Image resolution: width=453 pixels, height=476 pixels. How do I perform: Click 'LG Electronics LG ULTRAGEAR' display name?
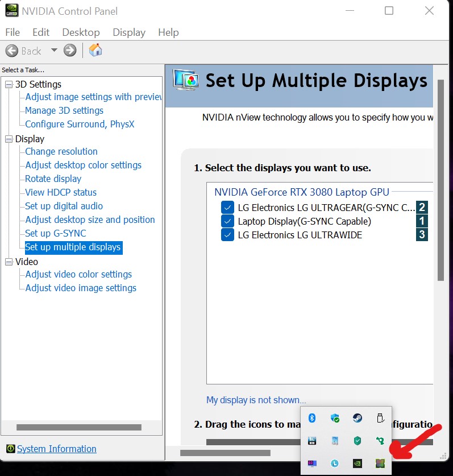pos(326,208)
